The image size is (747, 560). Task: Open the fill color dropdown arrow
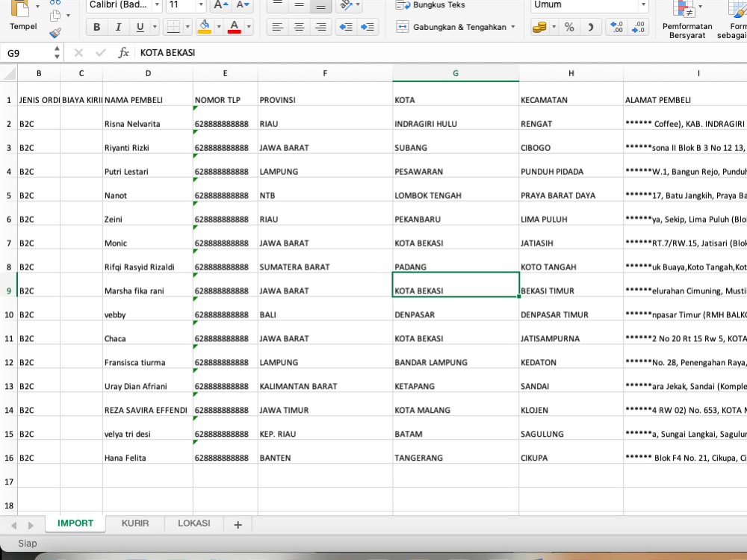pos(219,27)
